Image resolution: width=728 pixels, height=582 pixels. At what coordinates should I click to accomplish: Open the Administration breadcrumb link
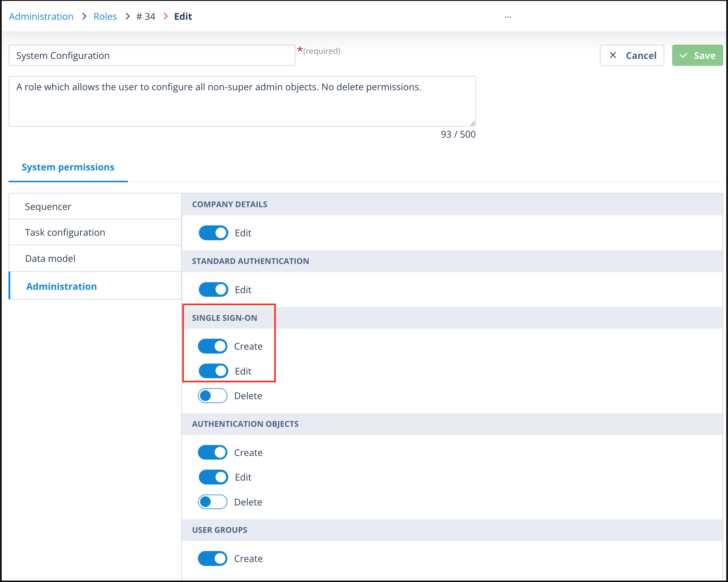pos(41,16)
